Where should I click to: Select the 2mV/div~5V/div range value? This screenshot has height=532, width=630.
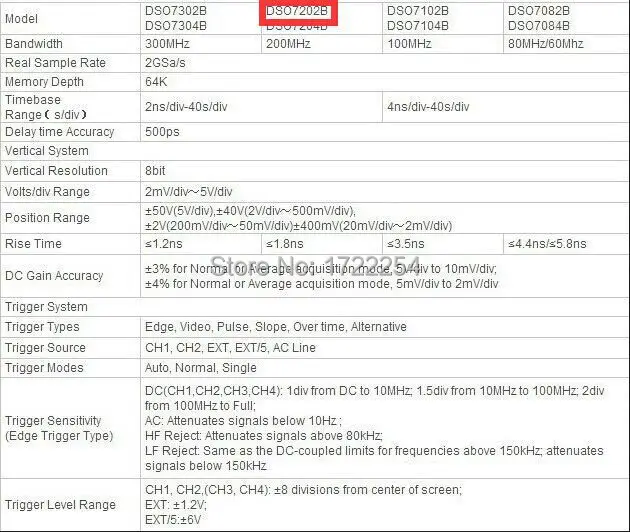[x=188, y=192]
